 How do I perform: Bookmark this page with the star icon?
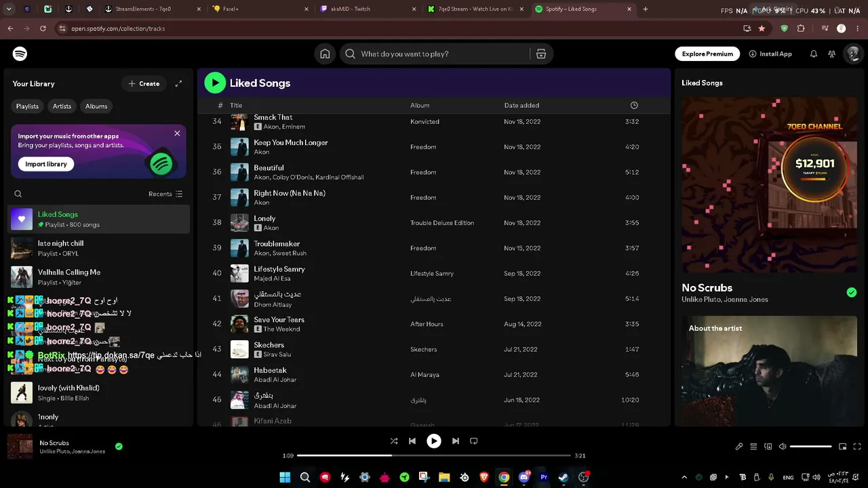(762, 28)
